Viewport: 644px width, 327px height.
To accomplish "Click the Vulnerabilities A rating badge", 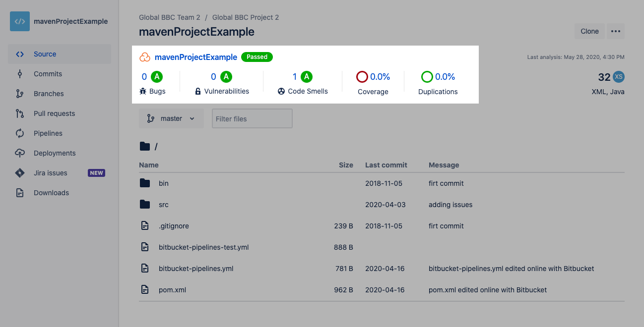I will tap(226, 77).
